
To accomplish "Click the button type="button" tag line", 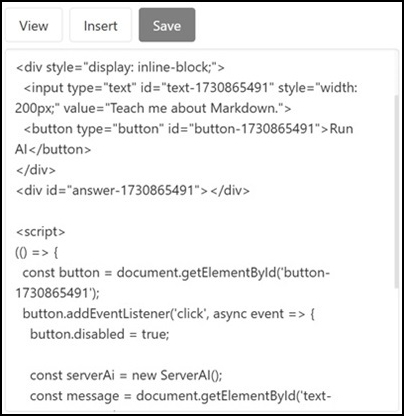I will tap(188, 129).
